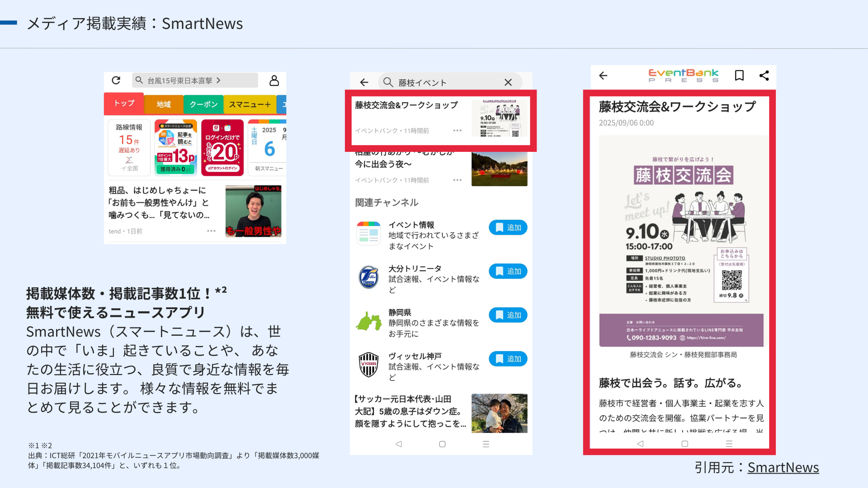Image resolution: width=868 pixels, height=488 pixels.
Task: Click the 藤枝交流会 flyer image in article
Action: [681, 241]
